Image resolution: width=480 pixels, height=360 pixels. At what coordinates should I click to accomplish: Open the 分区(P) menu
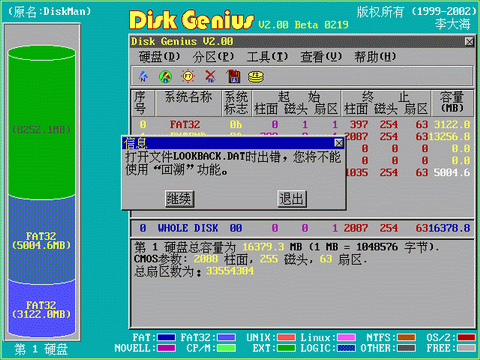pos(213,57)
